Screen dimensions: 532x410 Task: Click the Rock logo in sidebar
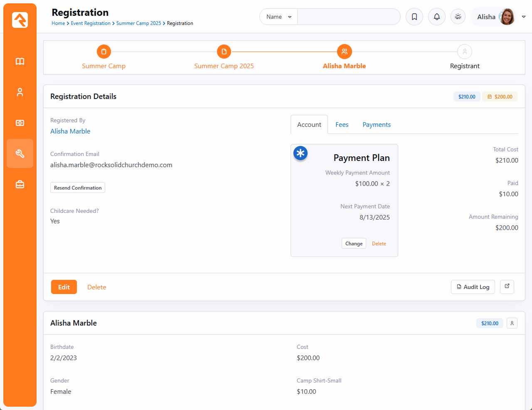tap(20, 20)
